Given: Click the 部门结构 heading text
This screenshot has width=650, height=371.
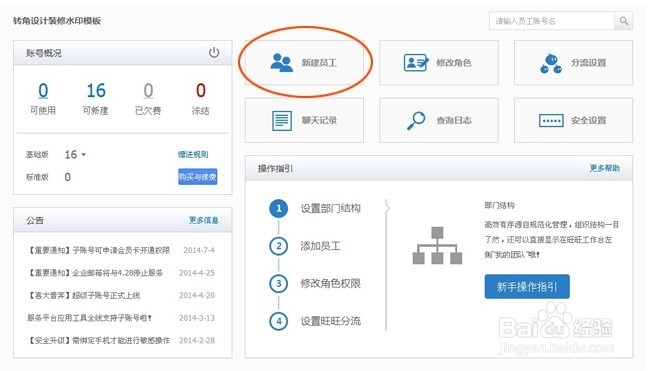Looking at the screenshot, I should pyautogui.click(x=499, y=205).
